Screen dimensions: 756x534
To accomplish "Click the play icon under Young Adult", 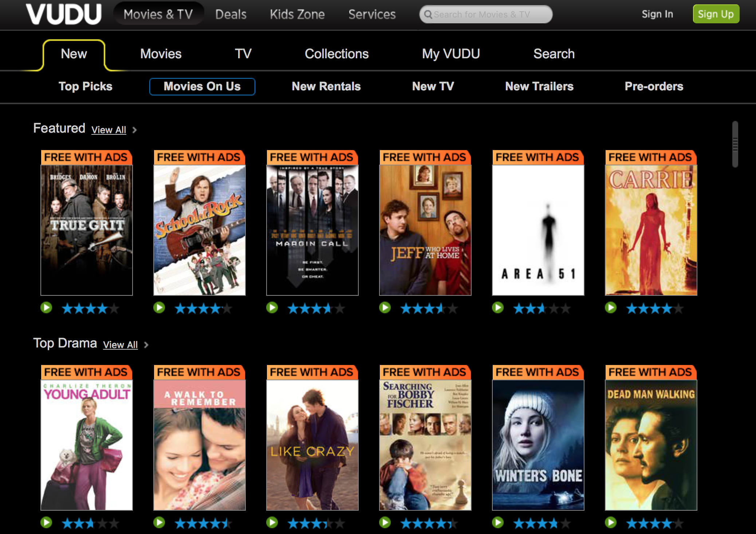I will 46,523.
